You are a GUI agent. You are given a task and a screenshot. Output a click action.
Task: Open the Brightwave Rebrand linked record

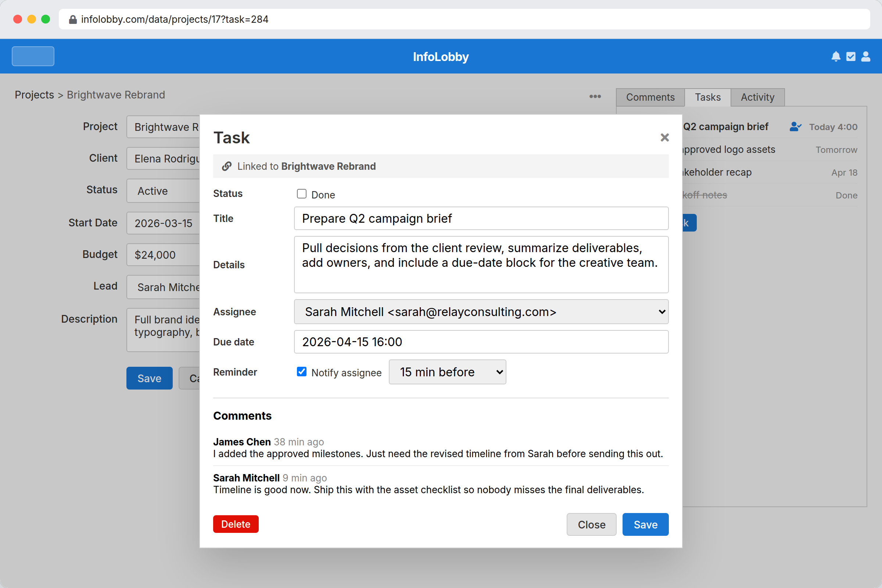tap(328, 166)
